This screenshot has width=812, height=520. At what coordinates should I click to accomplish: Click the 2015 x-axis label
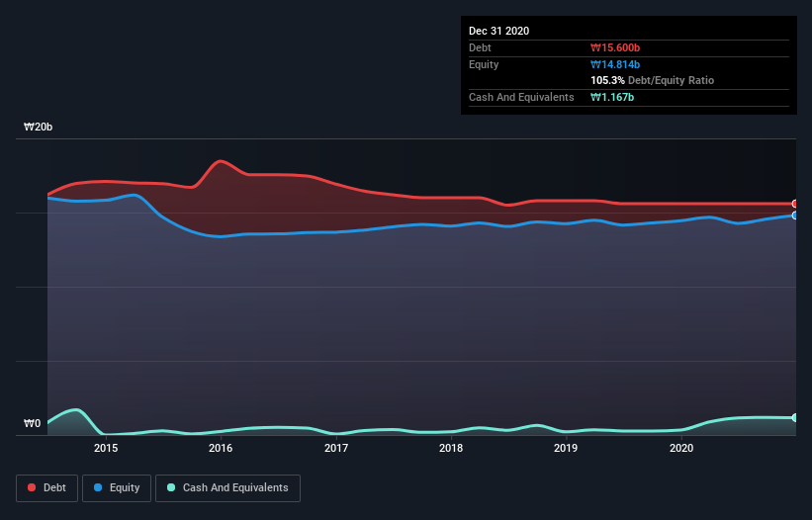coord(106,448)
